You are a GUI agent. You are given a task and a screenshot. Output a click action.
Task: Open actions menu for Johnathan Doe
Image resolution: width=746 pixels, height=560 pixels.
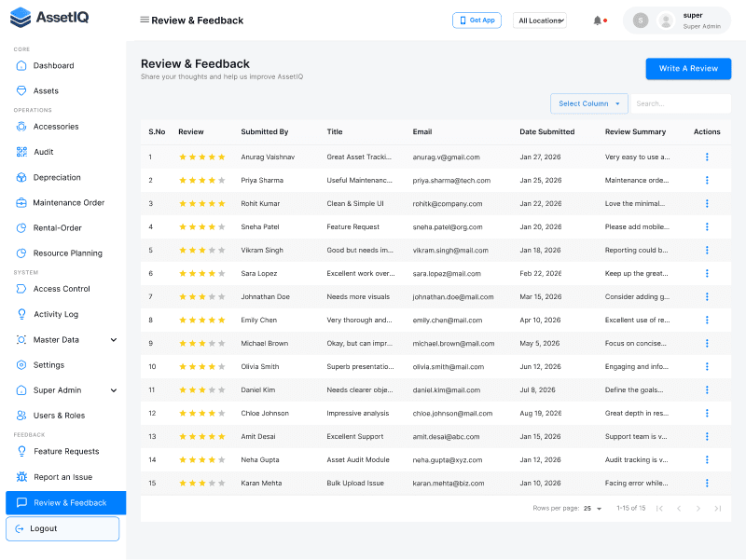[x=707, y=296]
